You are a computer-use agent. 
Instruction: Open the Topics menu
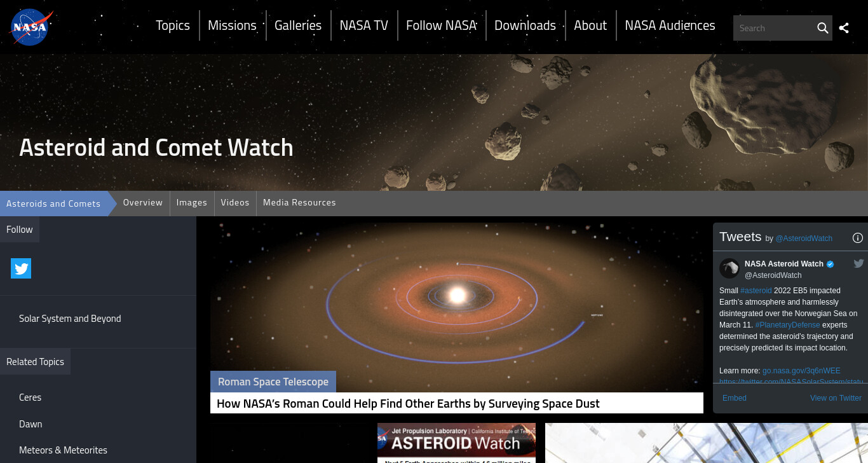[x=173, y=25]
